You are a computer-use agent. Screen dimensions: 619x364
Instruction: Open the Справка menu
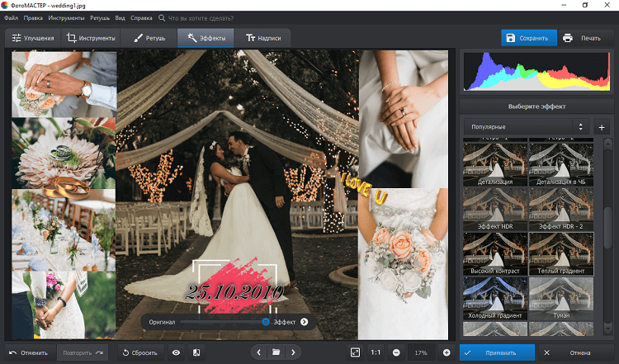point(141,18)
